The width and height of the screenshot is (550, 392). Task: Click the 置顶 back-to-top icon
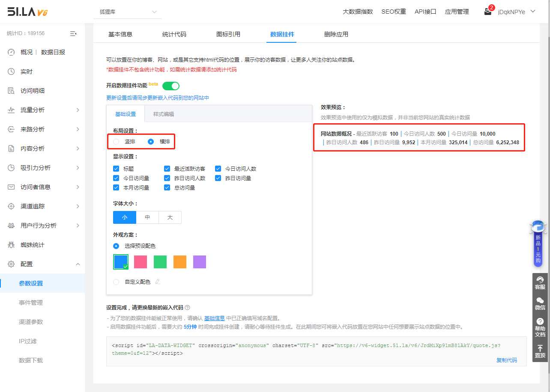[x=540, y=348]
